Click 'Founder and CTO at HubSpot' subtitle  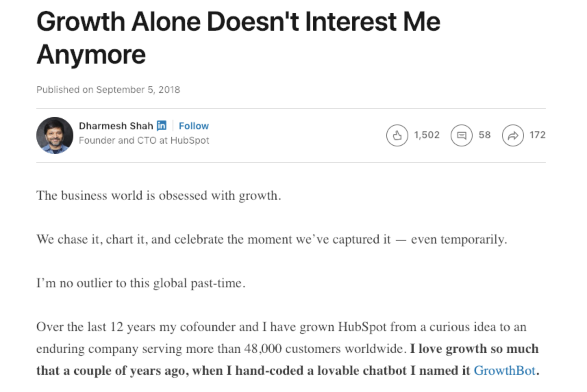[x=144, y=141]
